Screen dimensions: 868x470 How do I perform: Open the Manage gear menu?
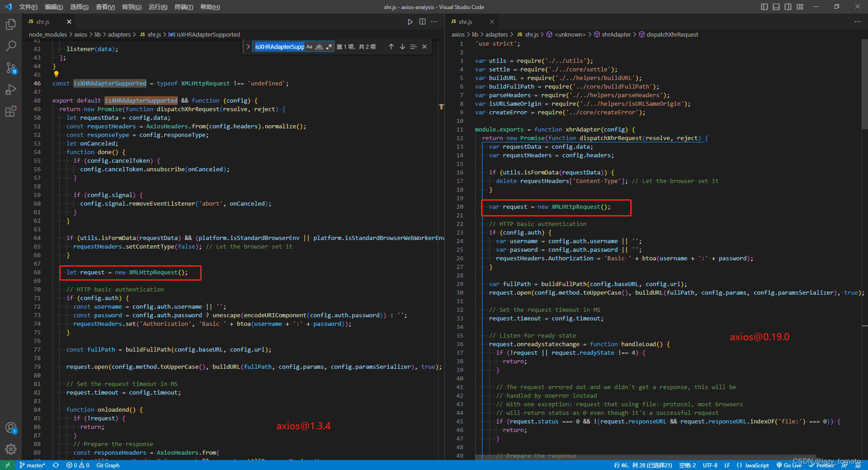coord(11,449)
